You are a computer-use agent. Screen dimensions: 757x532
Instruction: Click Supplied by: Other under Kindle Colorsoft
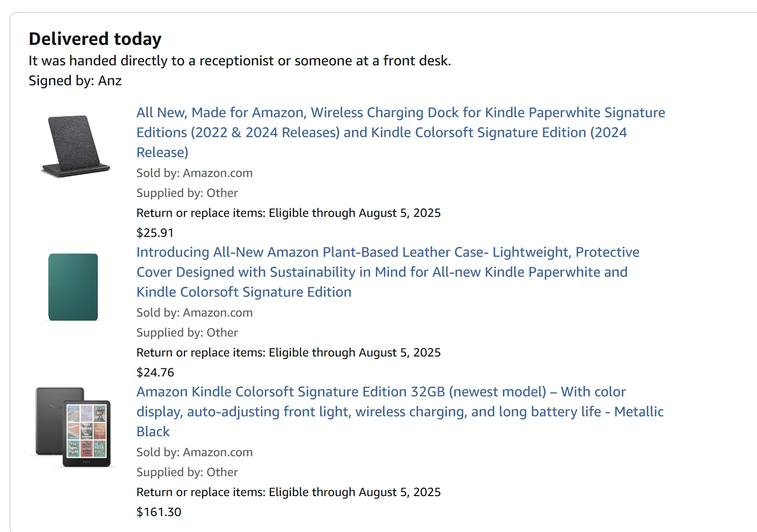(187, 472)
